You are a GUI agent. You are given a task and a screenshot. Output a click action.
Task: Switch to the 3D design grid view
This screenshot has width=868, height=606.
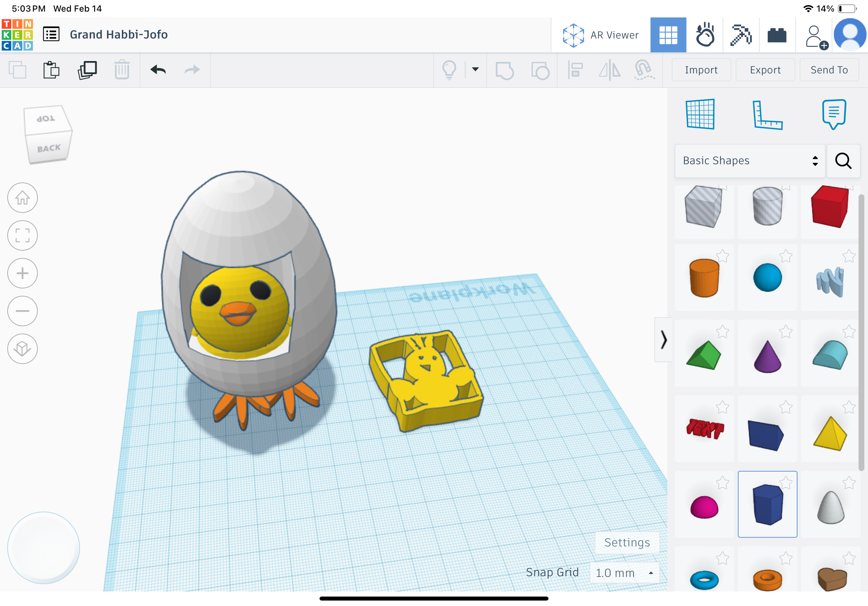point(668,35)
